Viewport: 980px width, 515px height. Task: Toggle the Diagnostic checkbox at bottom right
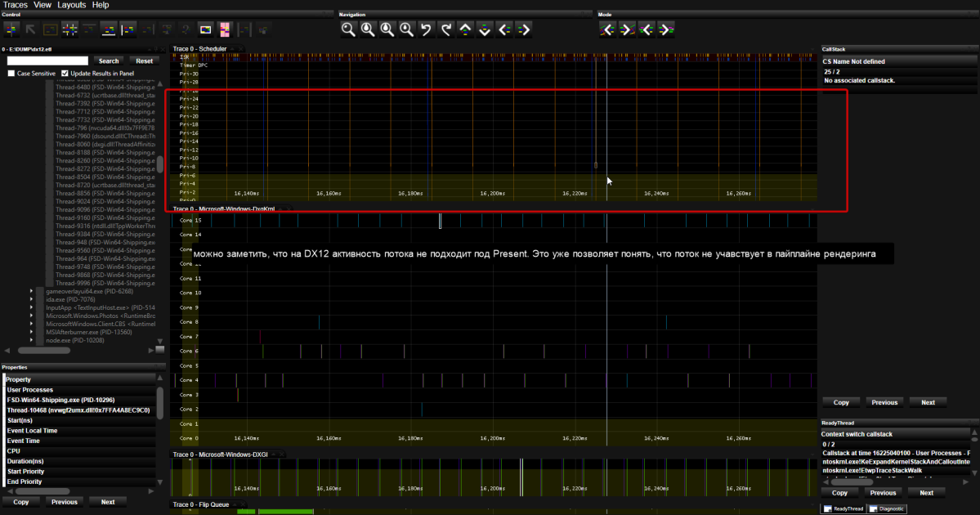tap(874, 508)
